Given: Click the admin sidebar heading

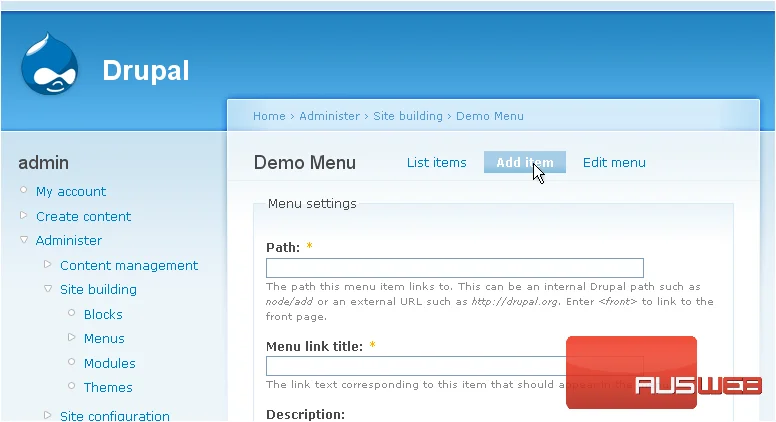Looking at the screenshot, I should [44, 163].
